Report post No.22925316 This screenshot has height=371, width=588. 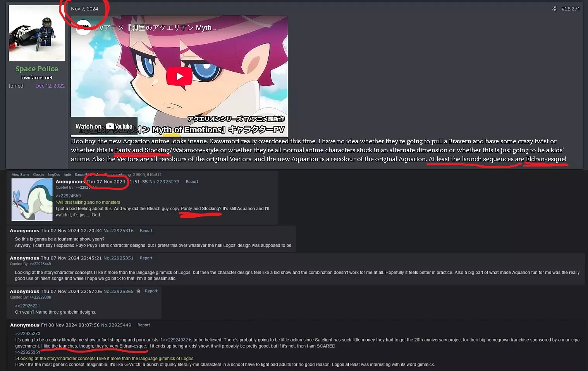(x=146, y=230)
